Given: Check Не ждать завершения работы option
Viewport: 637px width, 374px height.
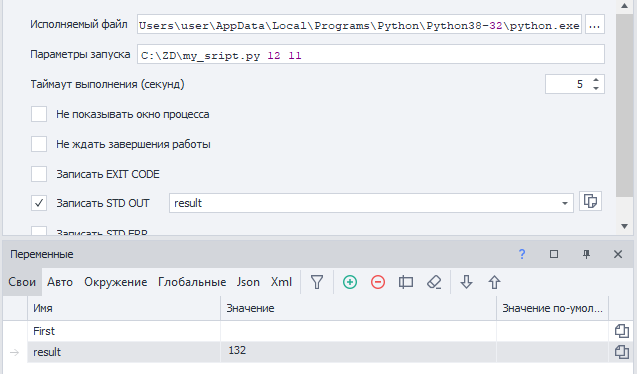Looking at the screenshot, I should (x=39, y=144).
